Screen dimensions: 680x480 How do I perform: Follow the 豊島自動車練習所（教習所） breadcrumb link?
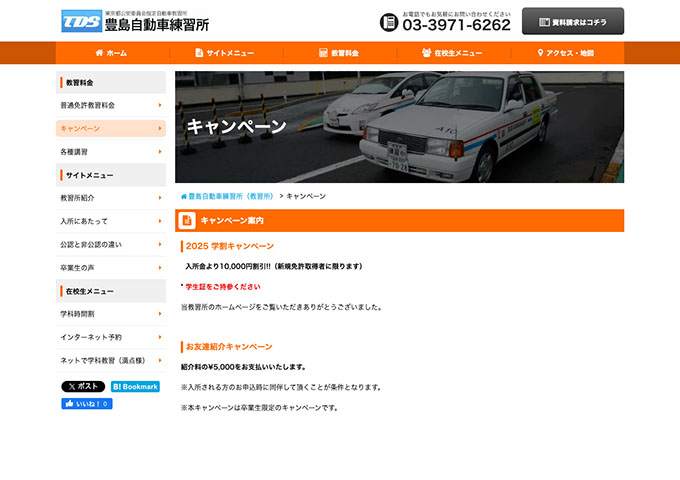click(x=229, y=196)
